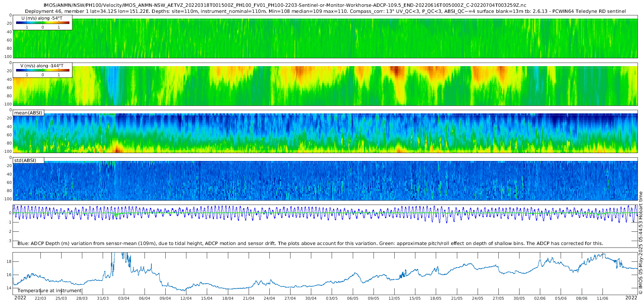This screenshot has height=304, width=644.
Task: Click the dark red V velocity peak near 12/05
Action: point(396,71)
